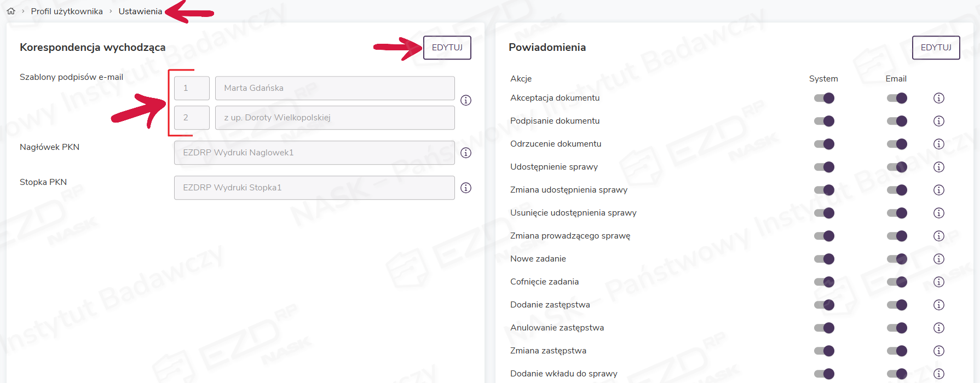Toggle System switch for Akceptacja dokumentu

(x=824, y=98)
